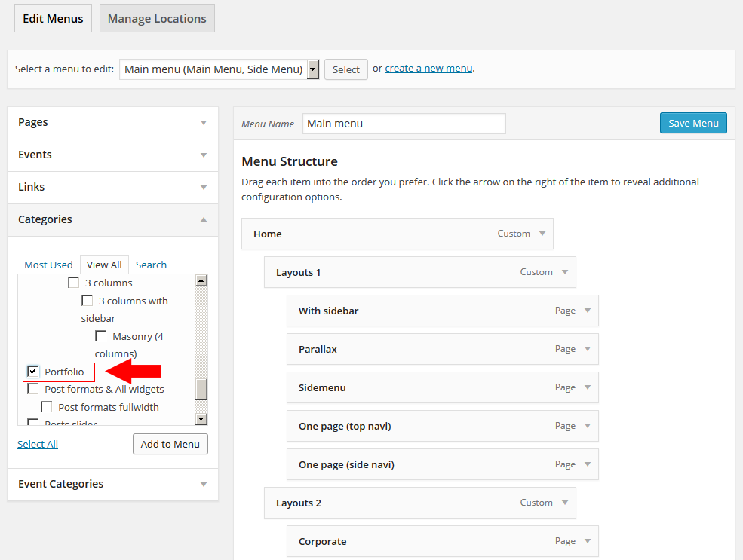The width and height of the screenshot is (743, 560).
Task: Check Post formats & All widgets checkbox
Action: [x=33, y=390]
